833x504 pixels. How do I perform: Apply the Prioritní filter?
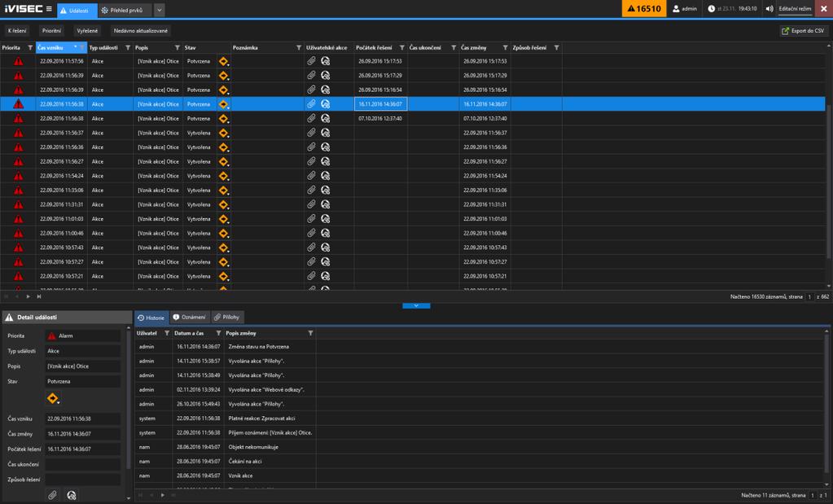tap(51, 31)
